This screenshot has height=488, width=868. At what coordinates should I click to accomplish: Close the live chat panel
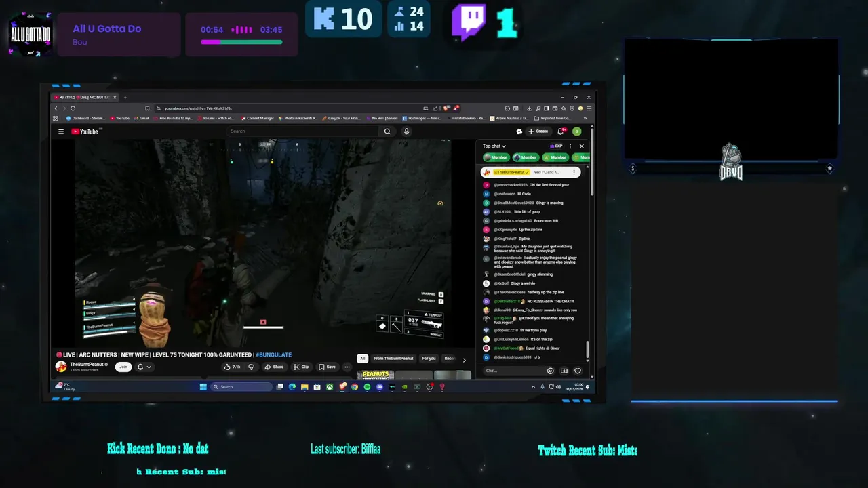581,146
